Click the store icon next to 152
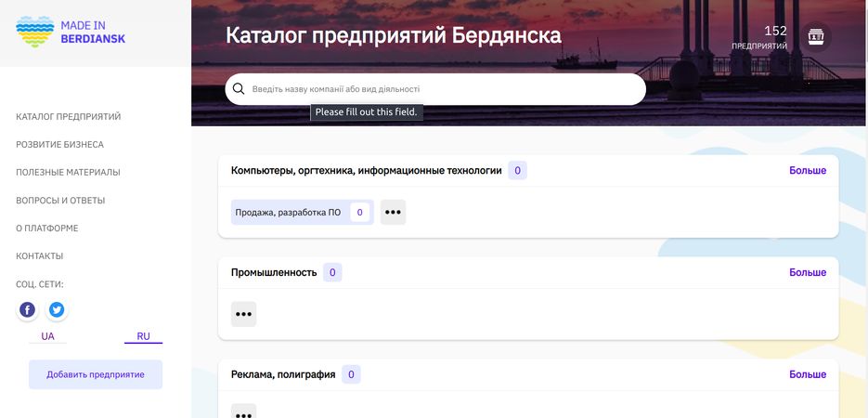868x418 pixels. tap(815, 36)
